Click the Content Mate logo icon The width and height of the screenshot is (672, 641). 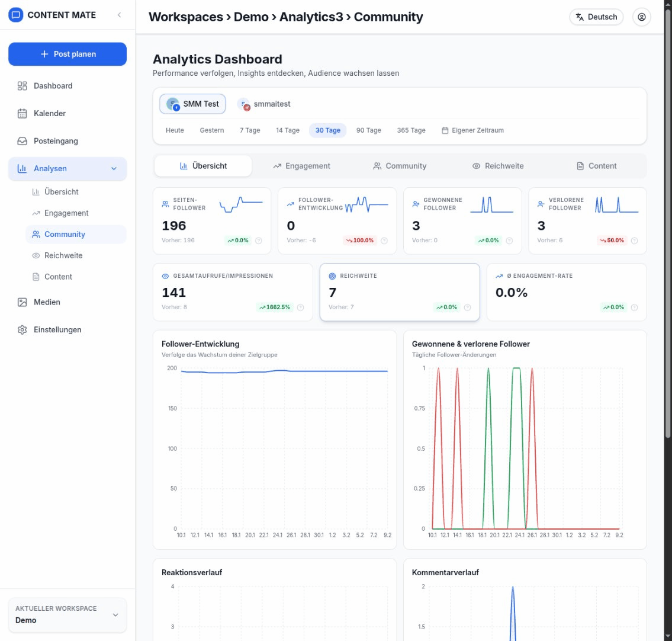16,15
